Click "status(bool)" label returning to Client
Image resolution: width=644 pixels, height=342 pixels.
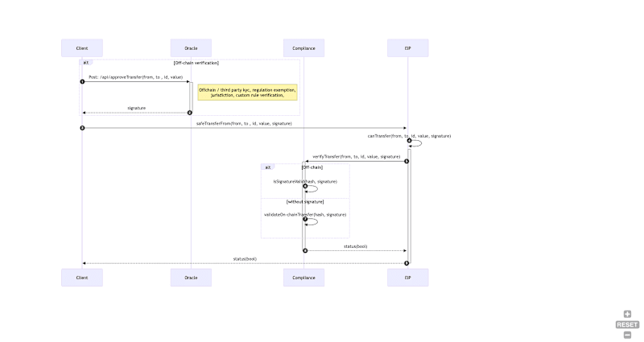pyautogui.click(x=245, y=259)
